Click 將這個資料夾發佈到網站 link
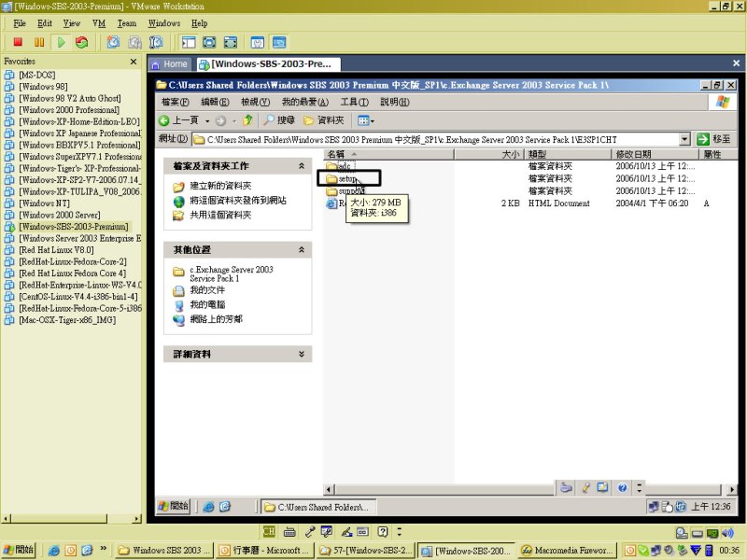This screenshot has width=747, height=560. point(238,201)
